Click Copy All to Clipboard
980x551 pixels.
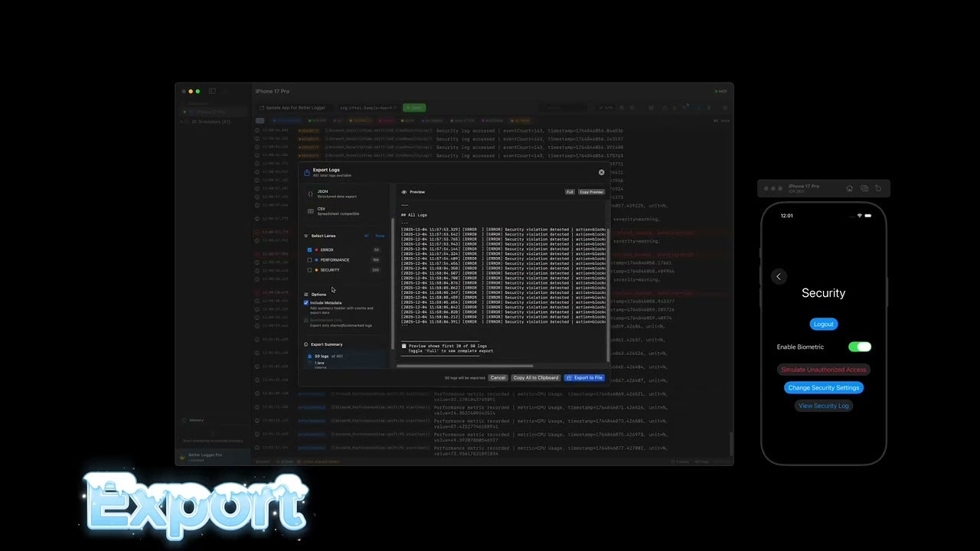pos(536,378)
